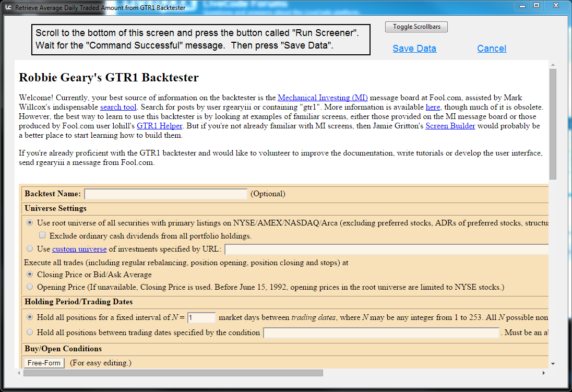572x392 pixels.
Task: Click the LiveCode icon in title bar
Action: point(8,7)
